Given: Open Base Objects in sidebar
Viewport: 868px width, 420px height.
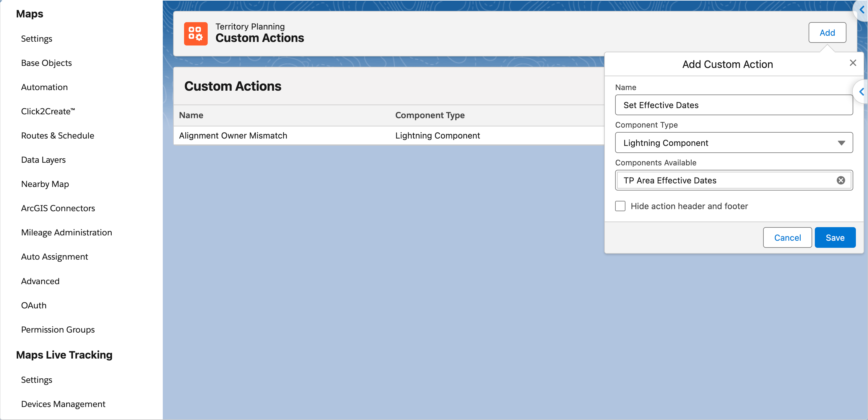Looking at the screenshot, I should point(46,63).
